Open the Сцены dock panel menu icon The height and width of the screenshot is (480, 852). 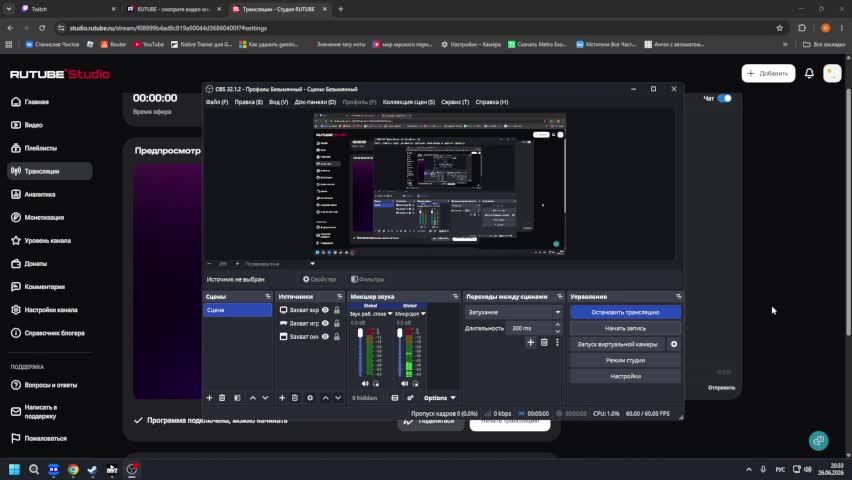click(268, 296)
